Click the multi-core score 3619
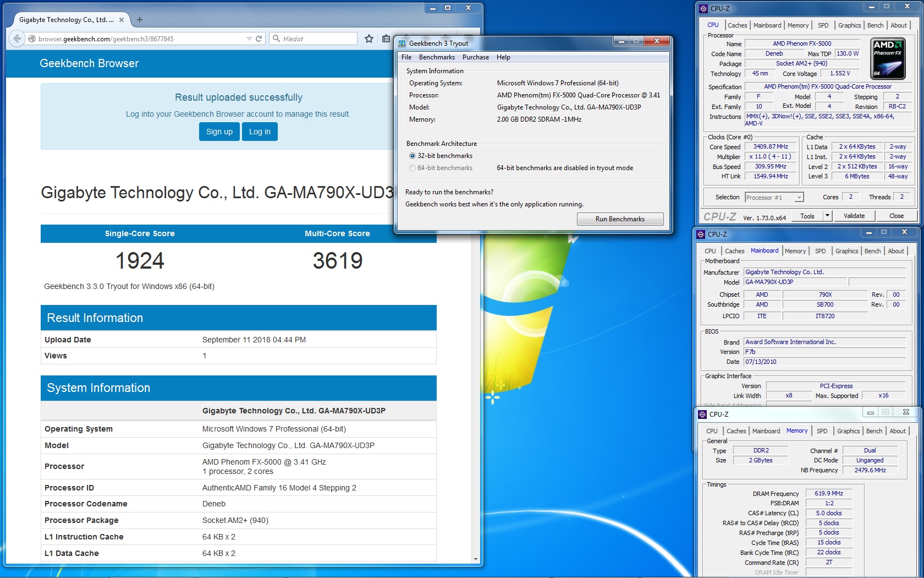Screen dimensions: 924x578 coord(338,261)
